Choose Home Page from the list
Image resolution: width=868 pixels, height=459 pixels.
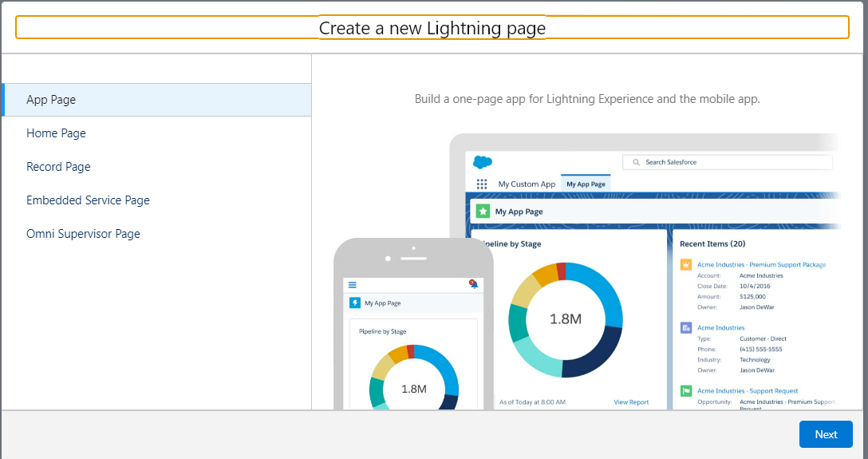56,133
